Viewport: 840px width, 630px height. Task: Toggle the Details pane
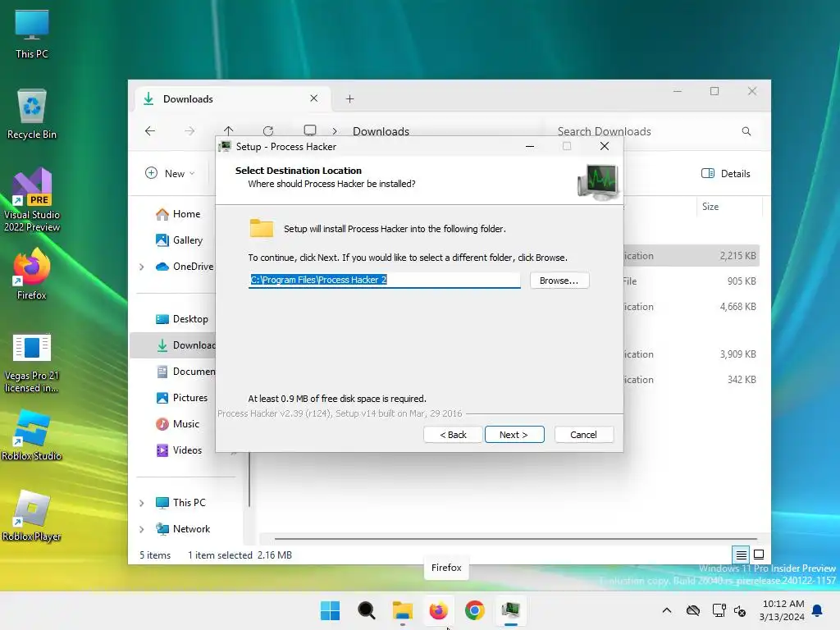[x=726, y=173]
